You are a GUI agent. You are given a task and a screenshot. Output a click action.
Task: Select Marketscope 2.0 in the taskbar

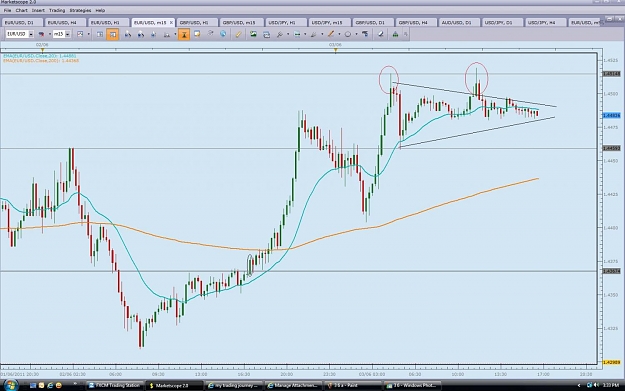click(174, 385)
